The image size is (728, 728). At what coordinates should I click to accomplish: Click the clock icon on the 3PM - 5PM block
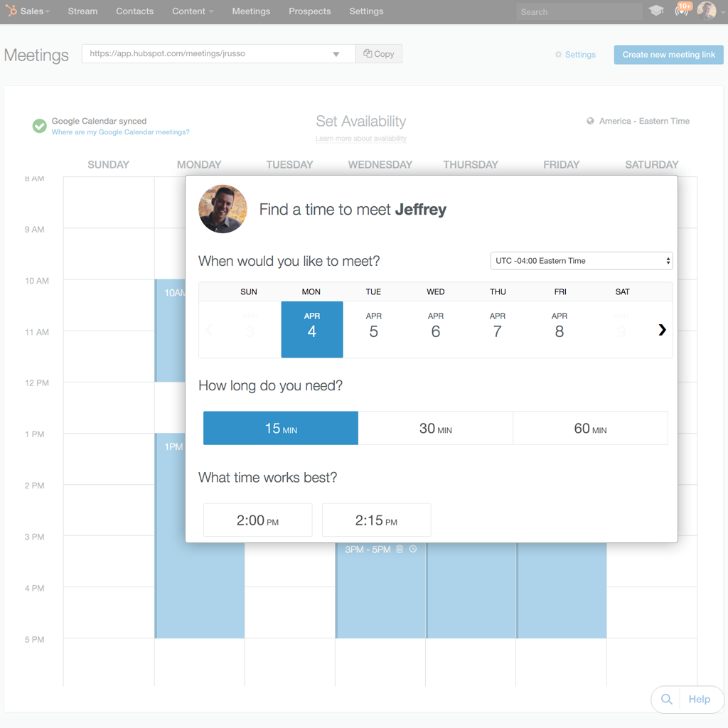point(413,549)
